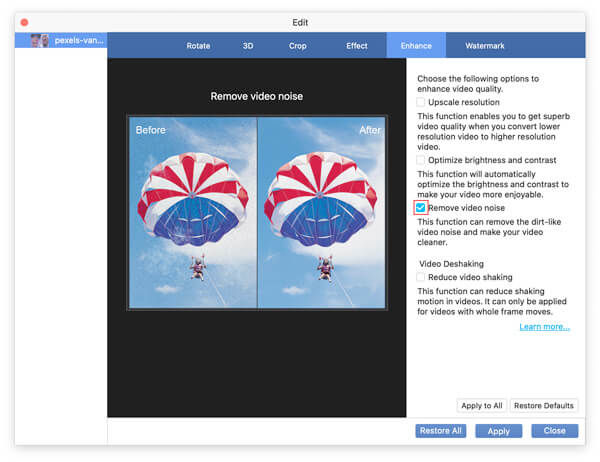Click the Before preview image
600x462 pixels.
[x=193, y=213]
